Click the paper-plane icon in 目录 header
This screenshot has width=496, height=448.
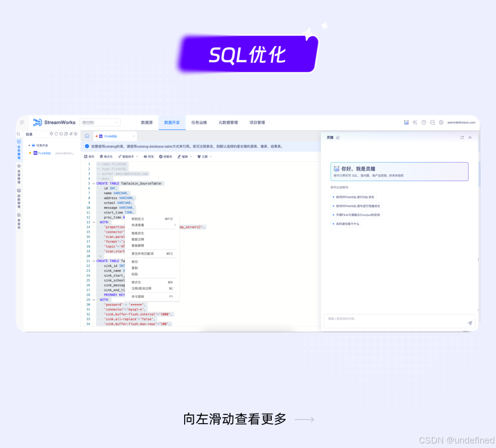71,134
